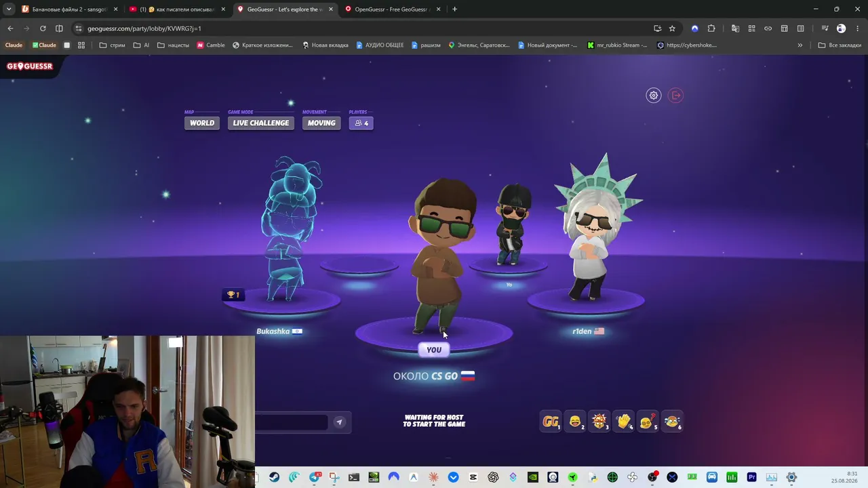Screen dimensions: 868x488
Task: Show more bookmarks chevron
Action: (x=800, y=45)
